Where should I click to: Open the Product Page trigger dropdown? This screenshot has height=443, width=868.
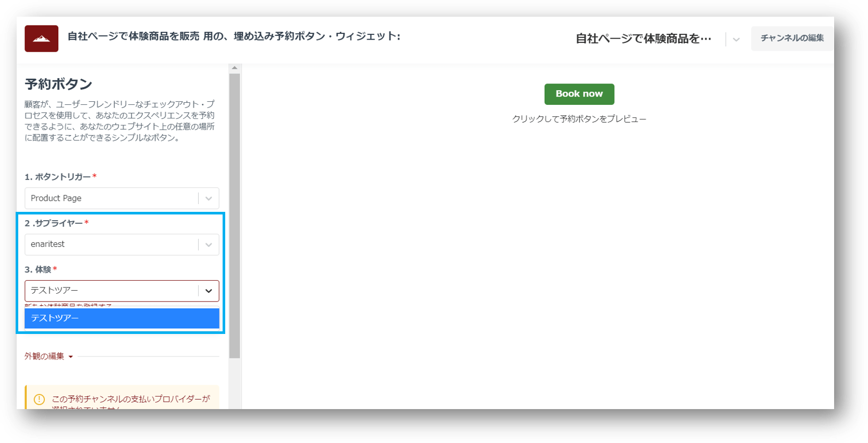111,198
